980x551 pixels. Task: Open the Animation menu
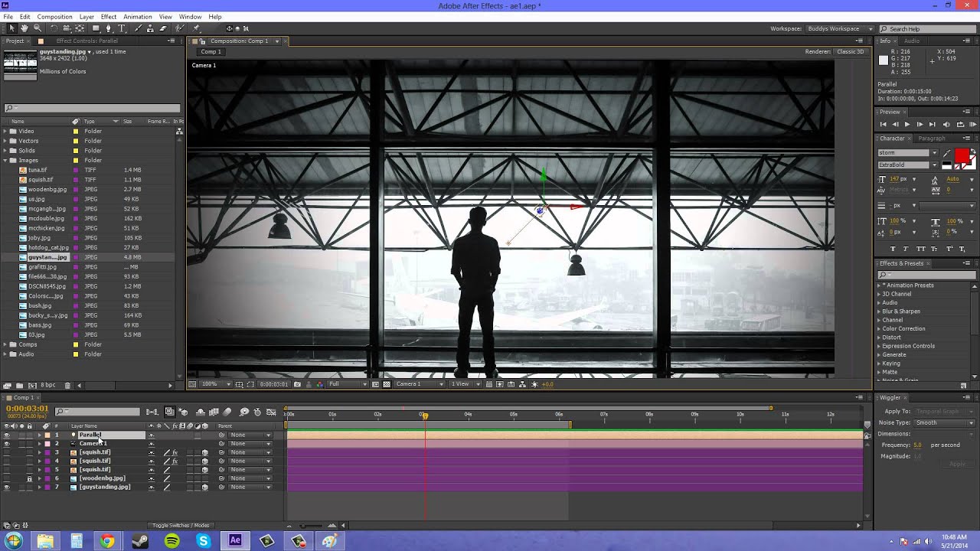click(x=137, y=16)
